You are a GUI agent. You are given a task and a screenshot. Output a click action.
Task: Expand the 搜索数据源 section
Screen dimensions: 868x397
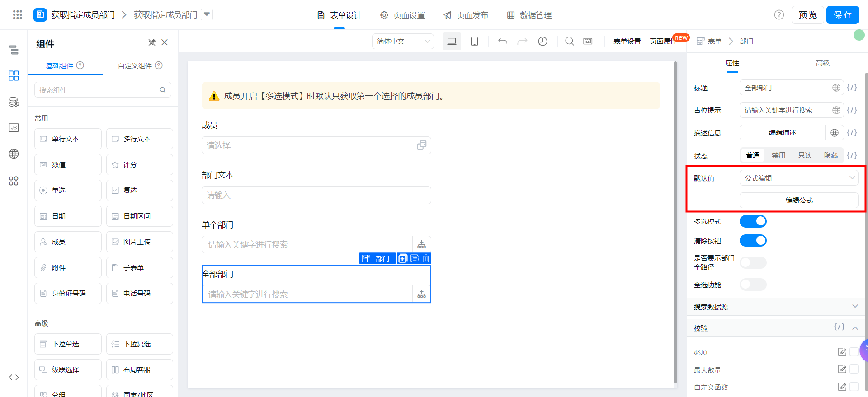coord(777,307)
